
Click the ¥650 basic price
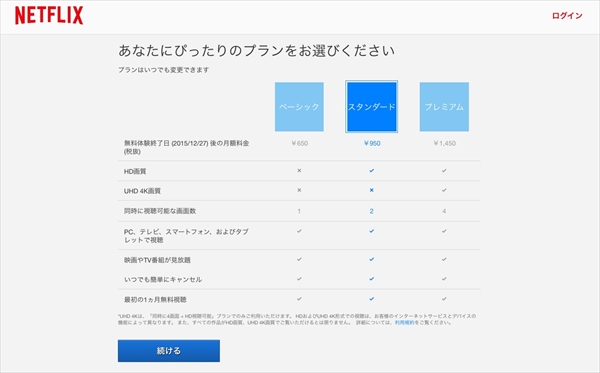point(299,143)
